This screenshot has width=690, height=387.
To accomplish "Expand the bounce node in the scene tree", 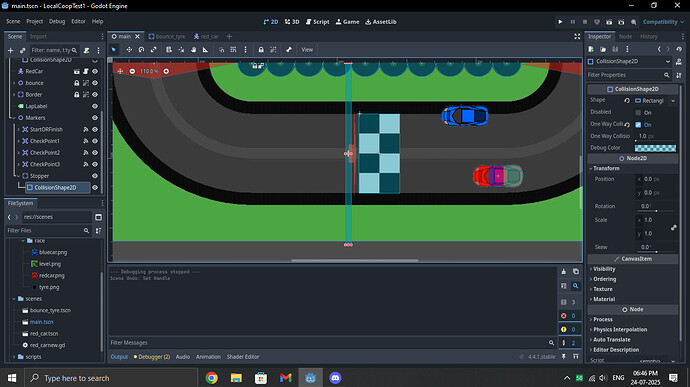I will pos(14,83).
